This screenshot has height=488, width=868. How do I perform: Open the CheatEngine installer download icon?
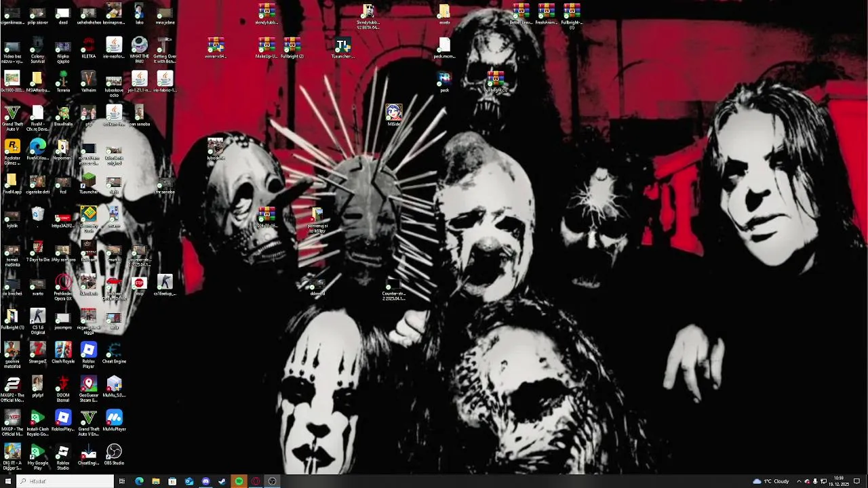point(88,455)
